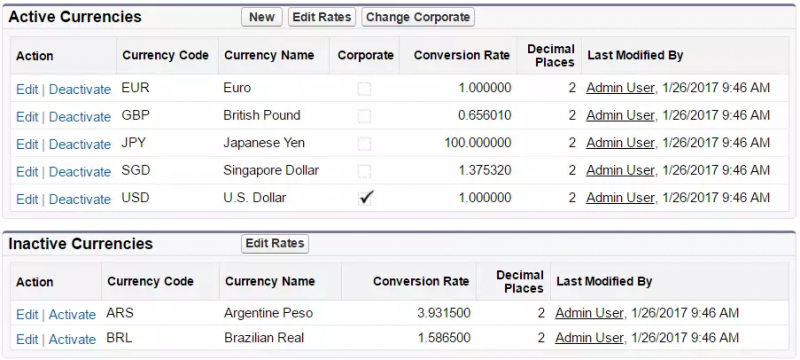This screenshot has height=360, width=800.
Task: Open Admin User link in EUR row
Action: [x=620, y=88]
